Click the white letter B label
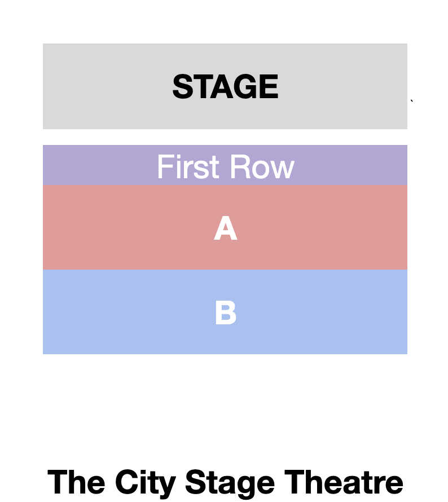Screen dimensions: 448x502 (x=225, y=313)
